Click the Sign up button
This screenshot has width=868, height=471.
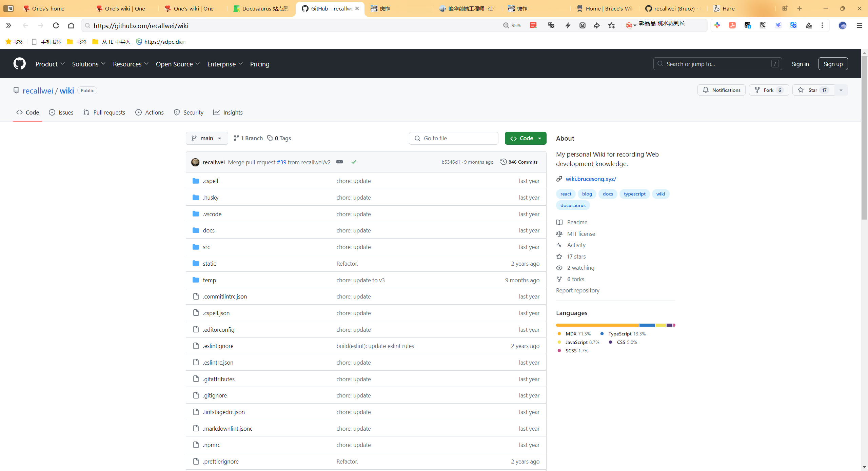coord(833,64)
